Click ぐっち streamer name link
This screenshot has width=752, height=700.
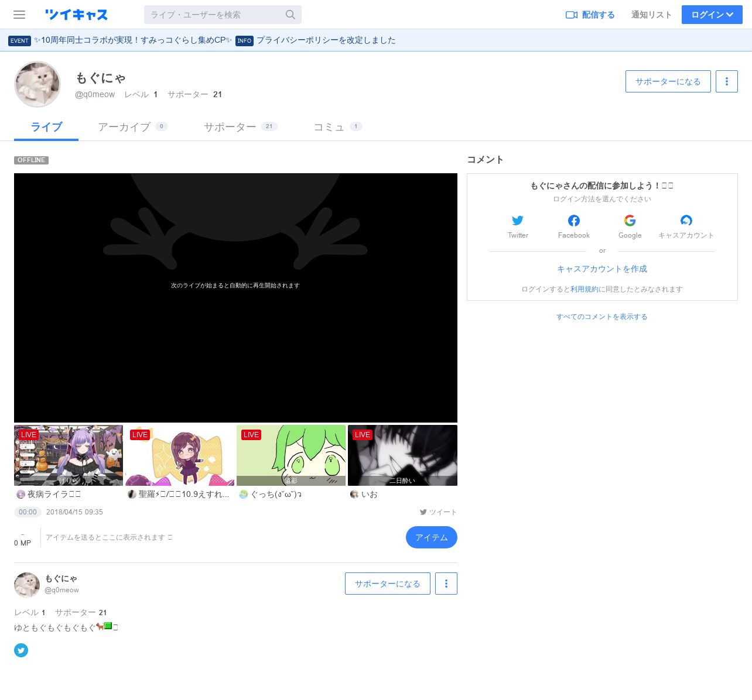tap(276, 495)
